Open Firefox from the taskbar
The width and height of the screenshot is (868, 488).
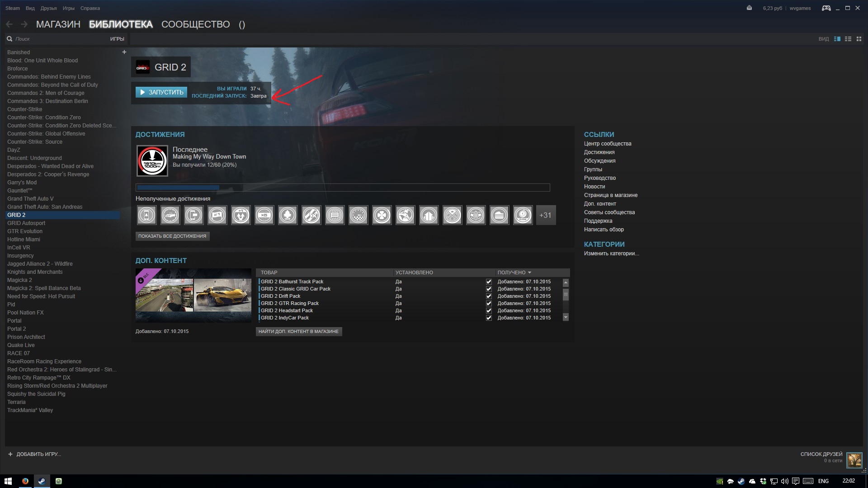click(25, 481)
